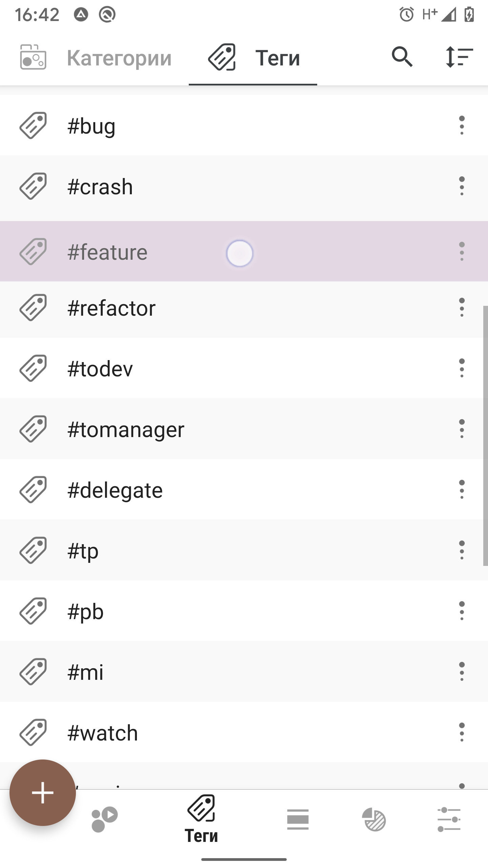This screenshot has height=868, width=488.
Task: Open statistics pie chart icon
Action: tap(374, 820)
